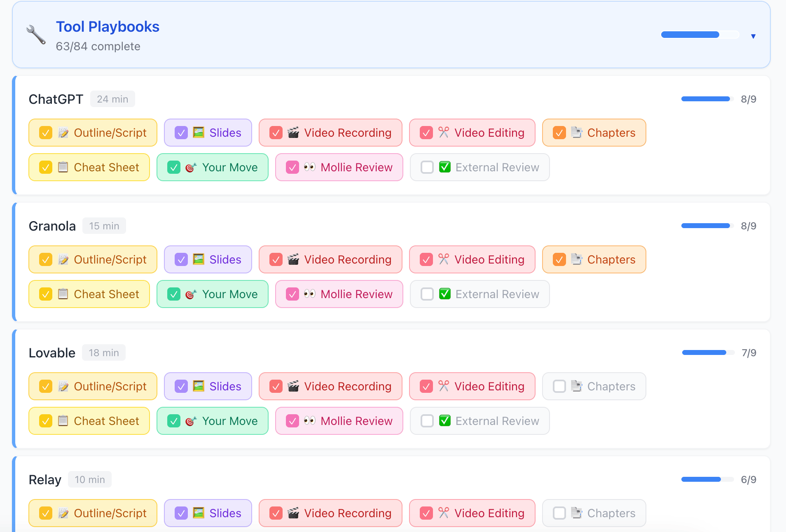Image resolution: width=786 pixels, height=532 pixels.
Task: Click green check icon in ChatGPT External Review
Action: [445, 167]
